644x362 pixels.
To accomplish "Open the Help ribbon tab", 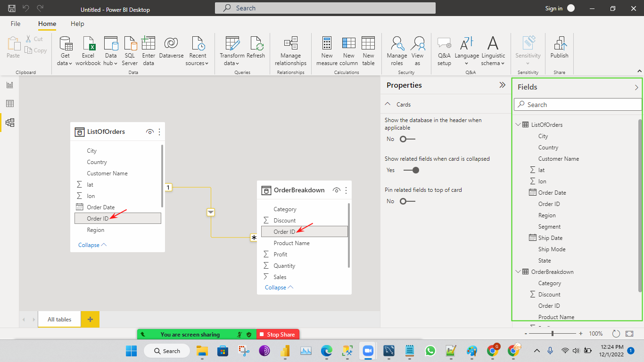I will pyautogui.click(x=77, y=24).
